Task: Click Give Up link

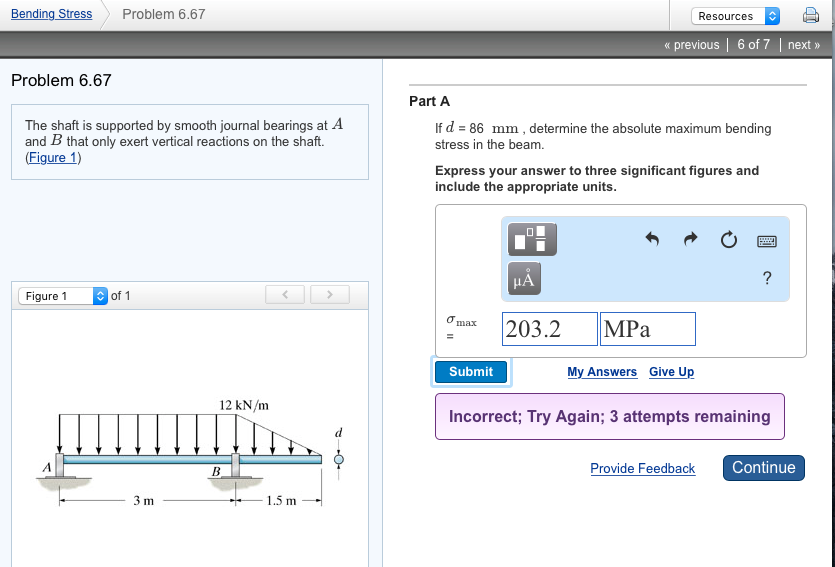Action: (x=671, y=372)
